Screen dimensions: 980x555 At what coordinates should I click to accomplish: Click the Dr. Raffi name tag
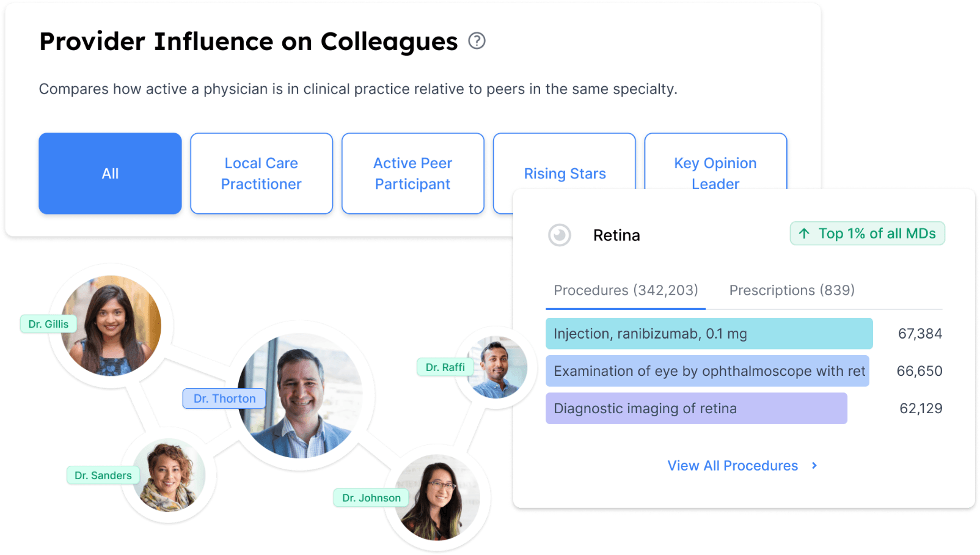(445, 367)
